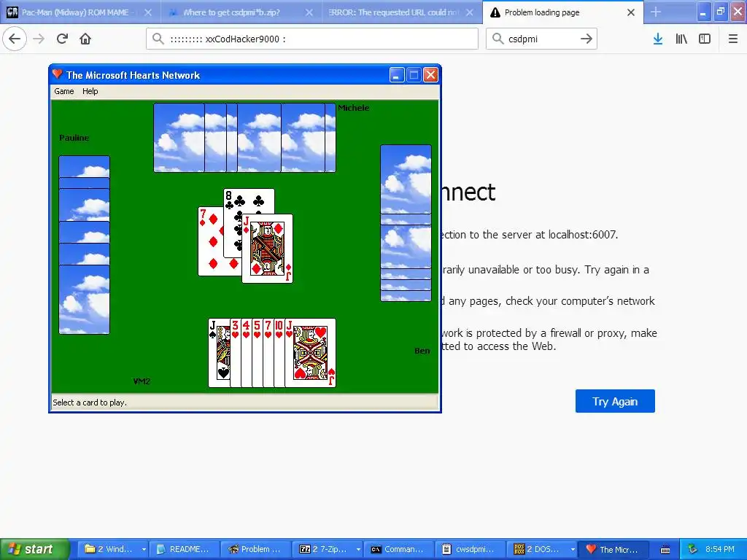Submit search with the arrow button
Screen dimensions: 747x560
(587, 39)
